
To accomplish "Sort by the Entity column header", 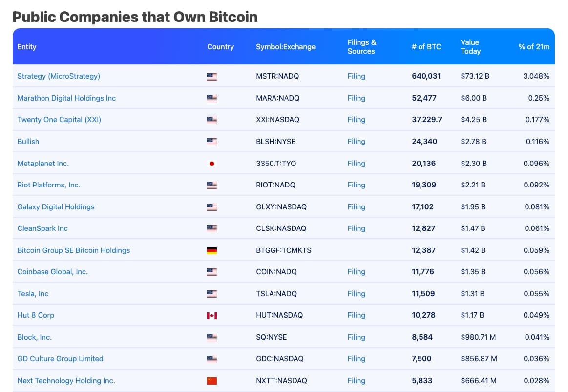I will 27,47.
